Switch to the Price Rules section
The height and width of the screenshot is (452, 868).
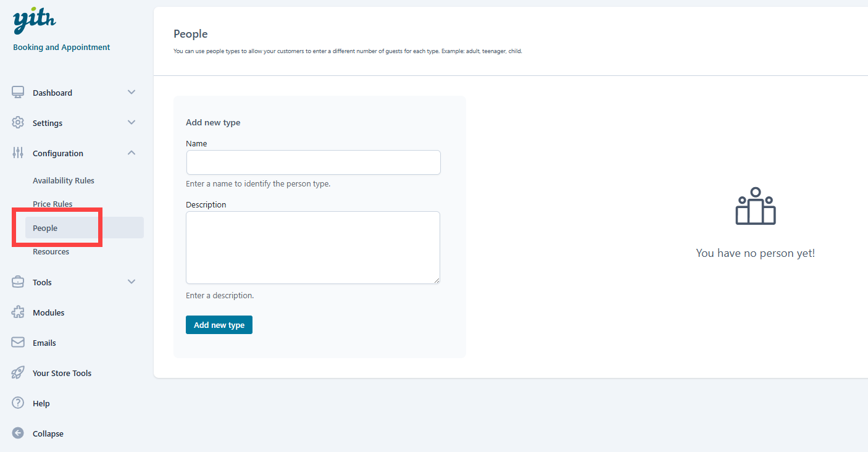pos(52,203)
